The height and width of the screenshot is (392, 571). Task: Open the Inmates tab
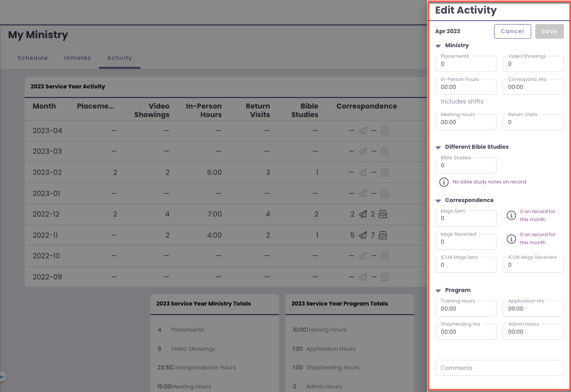pos(77,58)
